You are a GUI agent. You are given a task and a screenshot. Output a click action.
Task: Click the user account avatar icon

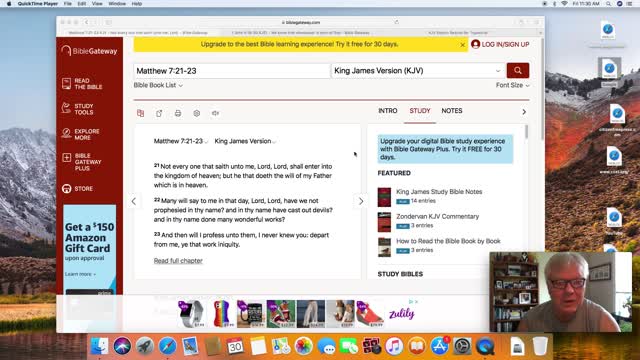click(x=475, y=44)
